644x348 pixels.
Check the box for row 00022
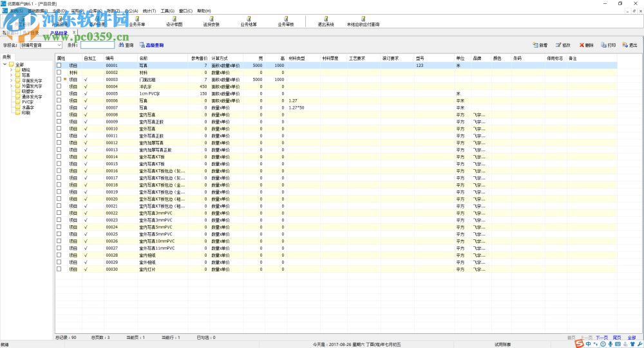tap(59, 213)
